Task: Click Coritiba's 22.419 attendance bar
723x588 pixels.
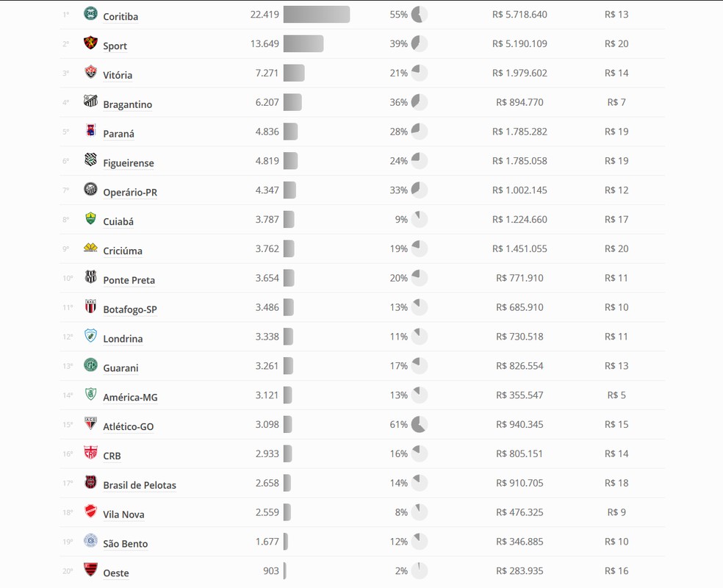Action: pos(316,14)
